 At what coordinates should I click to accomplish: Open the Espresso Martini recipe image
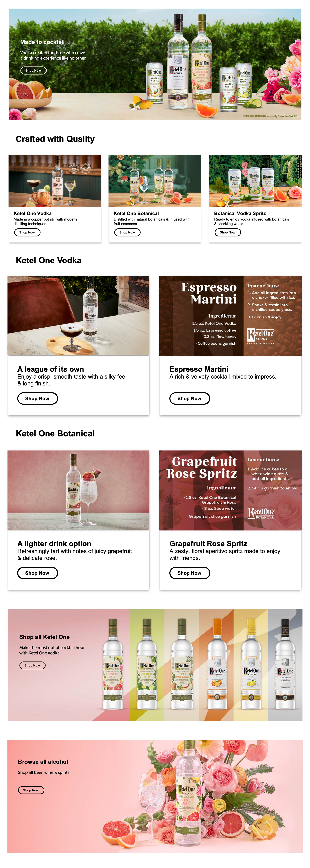click(x=230, y=316)
